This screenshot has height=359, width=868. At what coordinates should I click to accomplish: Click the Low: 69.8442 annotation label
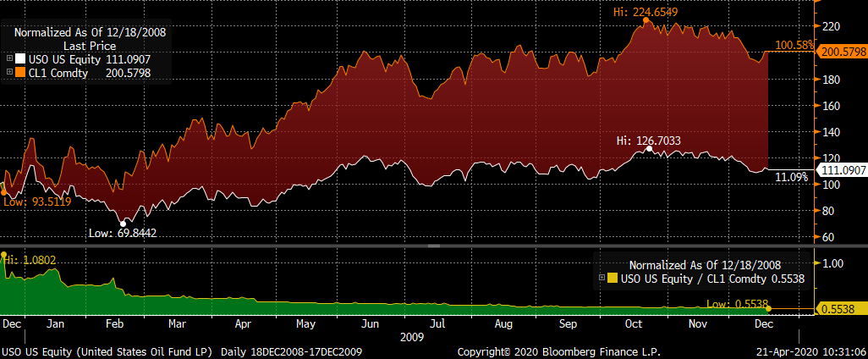coord(123,233)
